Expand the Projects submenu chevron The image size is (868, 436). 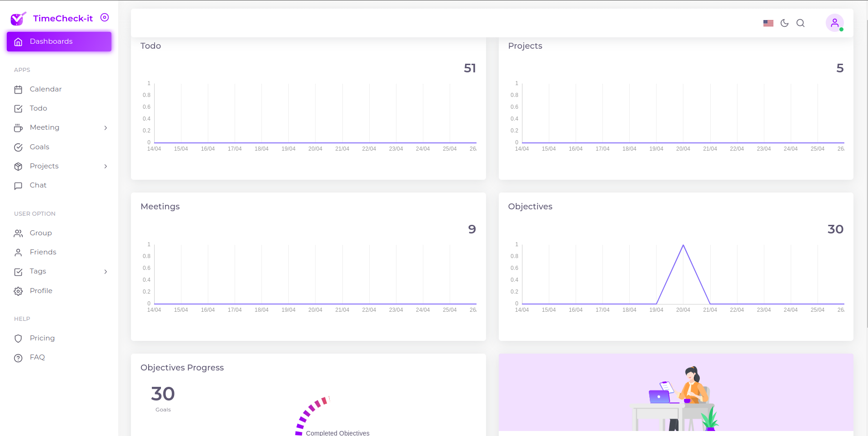(105, 166)
